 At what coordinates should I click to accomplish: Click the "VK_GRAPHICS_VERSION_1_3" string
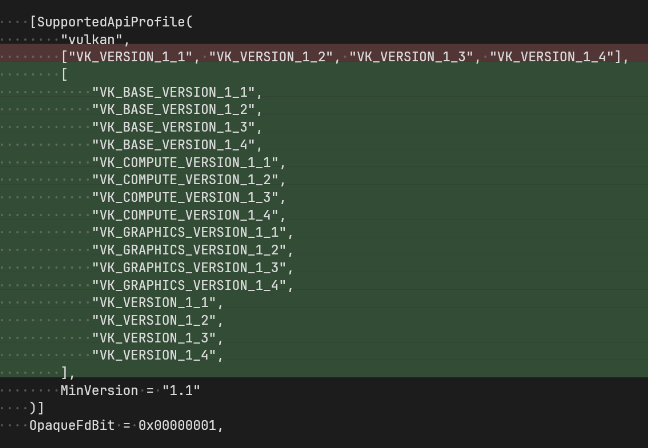(x=192, y=267)
